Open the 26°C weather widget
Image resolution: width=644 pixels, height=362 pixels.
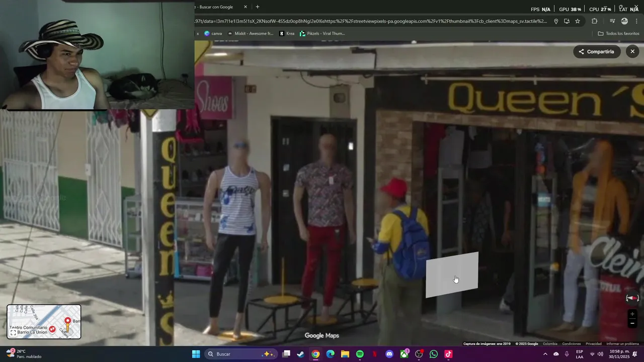[23, 354]
